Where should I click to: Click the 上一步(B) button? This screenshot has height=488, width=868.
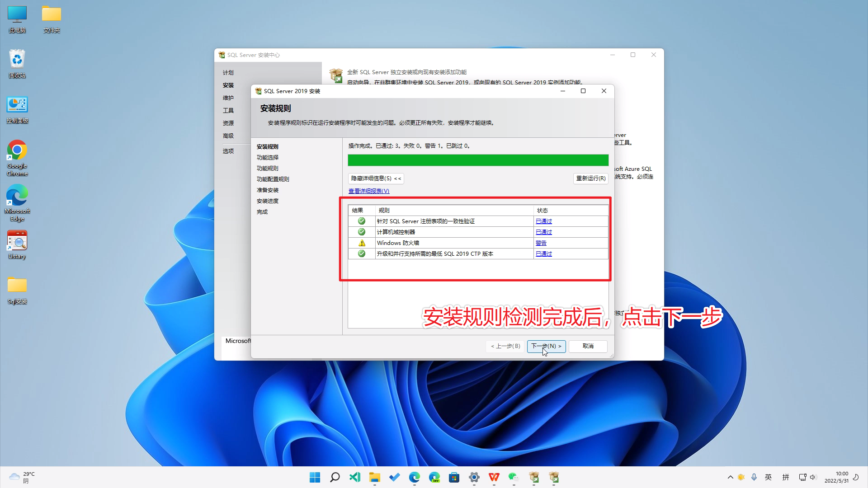click(x=505, y=346)
